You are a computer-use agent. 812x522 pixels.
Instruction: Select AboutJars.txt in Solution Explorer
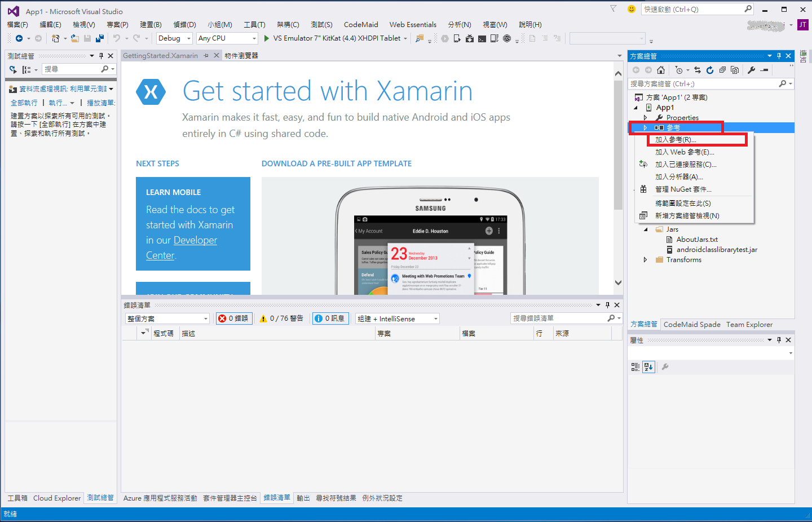point(697,240)
